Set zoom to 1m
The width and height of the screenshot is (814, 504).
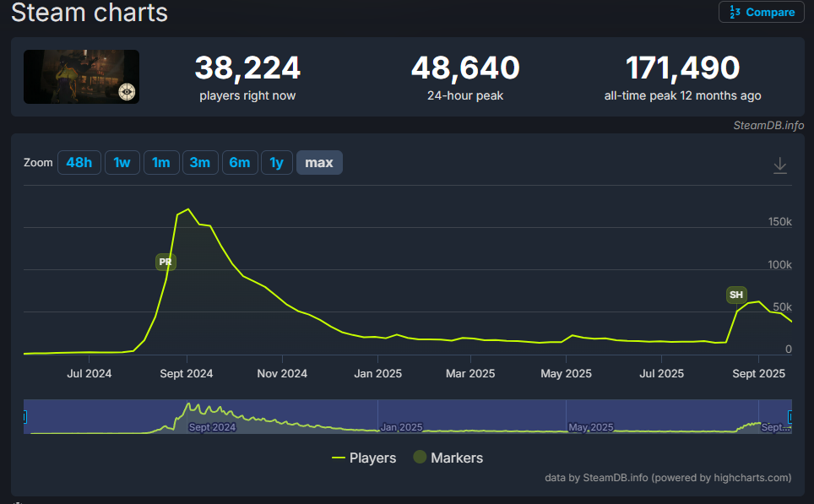(161, 162)
